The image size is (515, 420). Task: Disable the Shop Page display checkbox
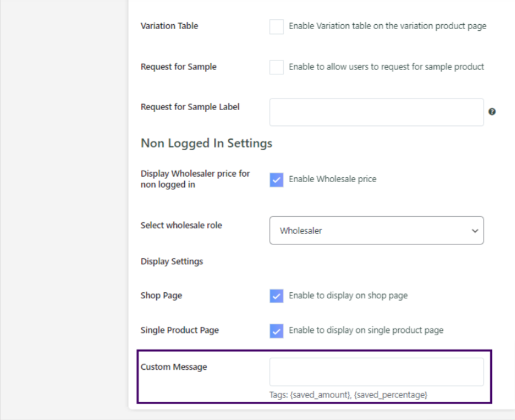click(276, 296)
